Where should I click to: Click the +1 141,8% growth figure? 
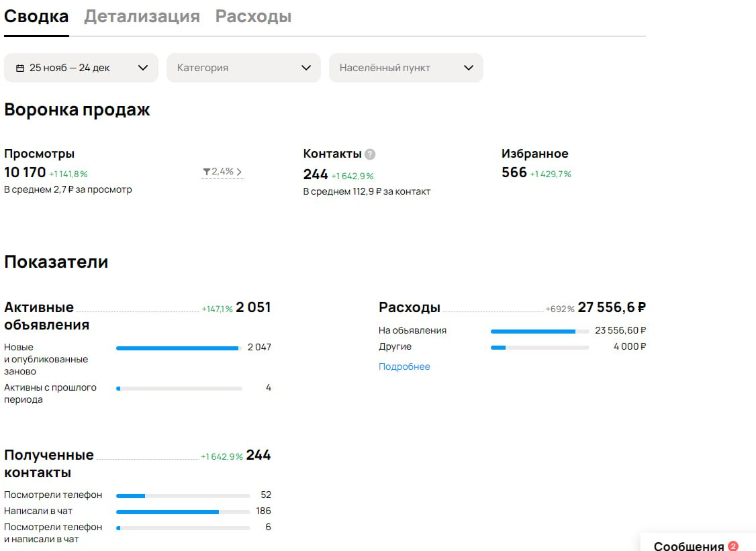[x=68, y=174]
